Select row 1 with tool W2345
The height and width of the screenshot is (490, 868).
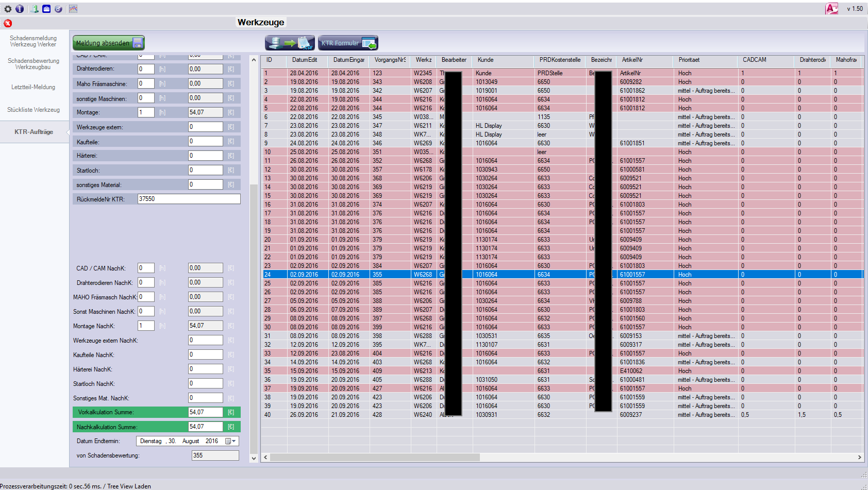tap(562, 73)
